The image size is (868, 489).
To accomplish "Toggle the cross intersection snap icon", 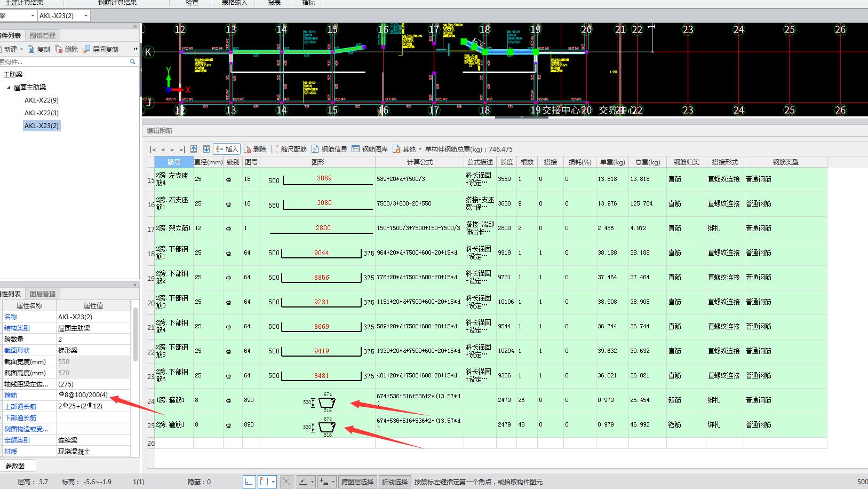I will click(286, 482).
